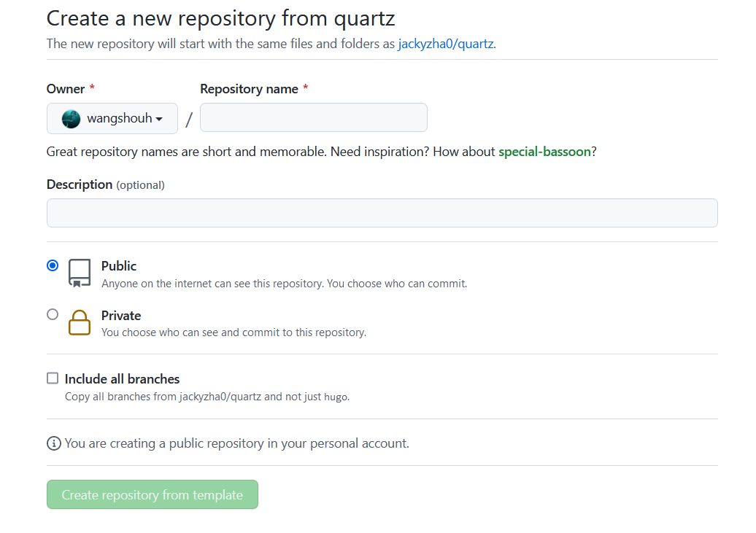Screen dimensions: 756x533
Task: Click the Owner field label
Action: [x=66, y=89]
